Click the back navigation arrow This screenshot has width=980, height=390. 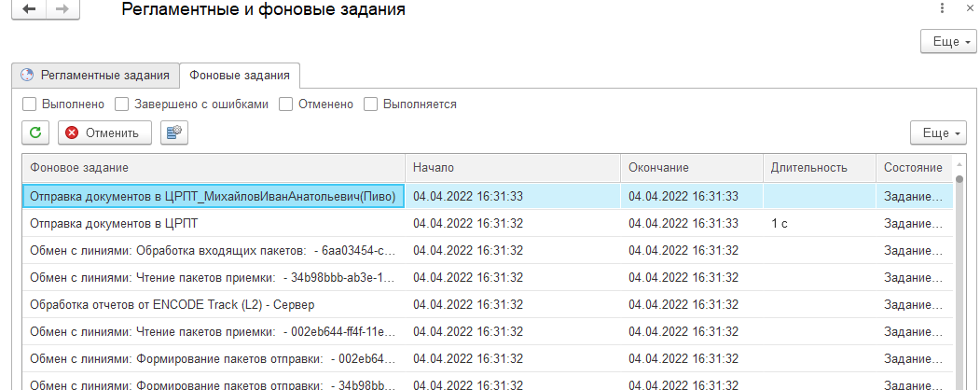click(x=29, y=9)
